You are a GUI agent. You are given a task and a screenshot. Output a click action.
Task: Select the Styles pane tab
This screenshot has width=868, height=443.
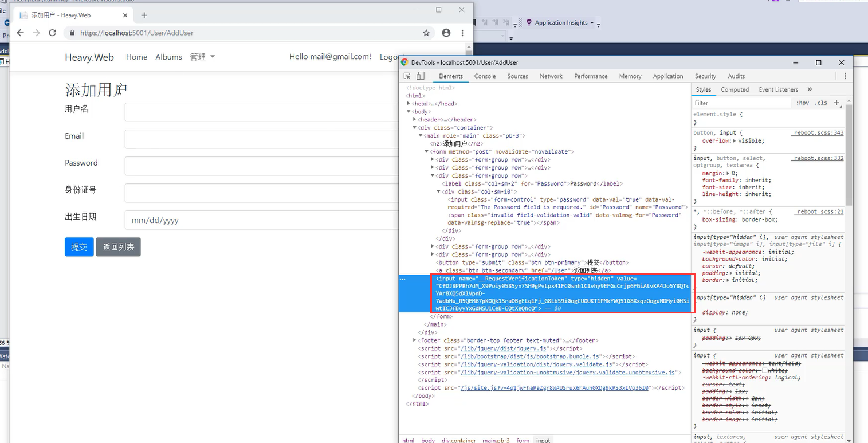[x=704, y=89]
